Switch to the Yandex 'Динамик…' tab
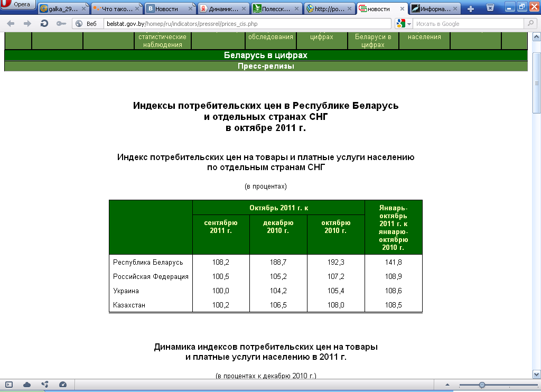The image size is (541, 392). tap(222, 8)
